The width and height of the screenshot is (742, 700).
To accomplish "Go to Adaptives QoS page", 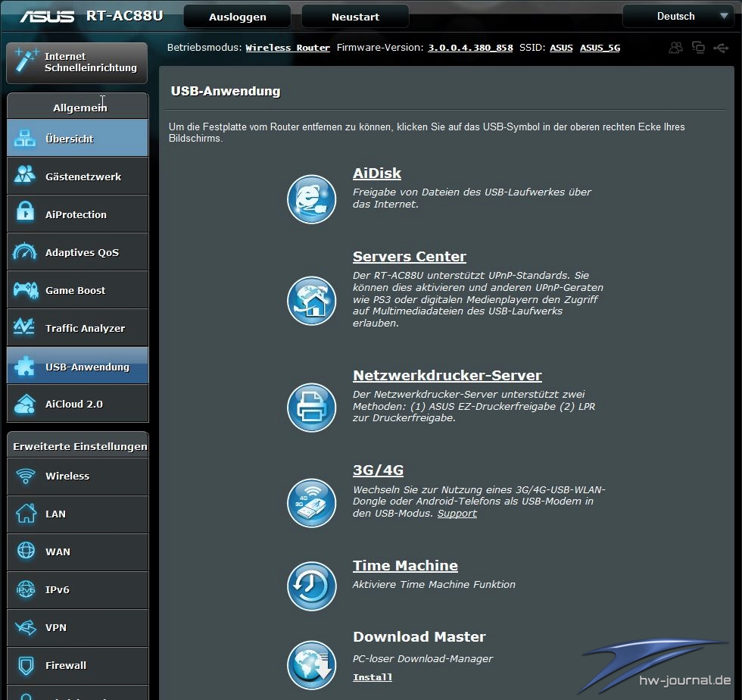I will click(77, 252).
